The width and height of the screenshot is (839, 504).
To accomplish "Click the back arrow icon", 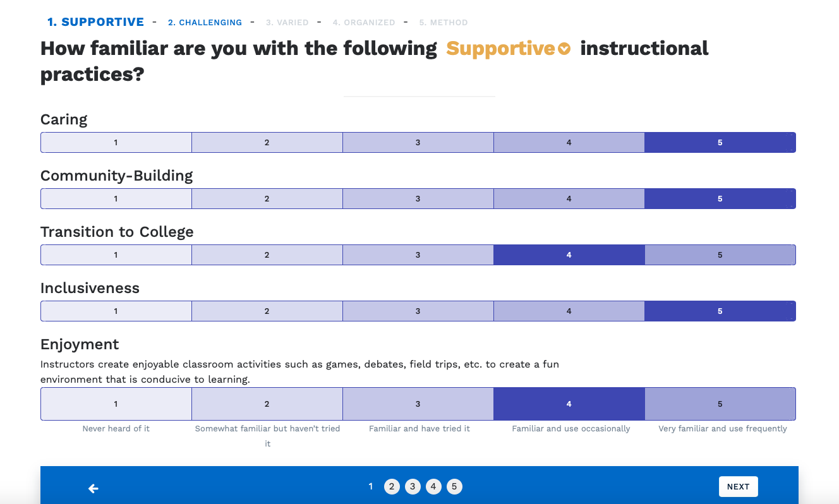I will 94,488.
